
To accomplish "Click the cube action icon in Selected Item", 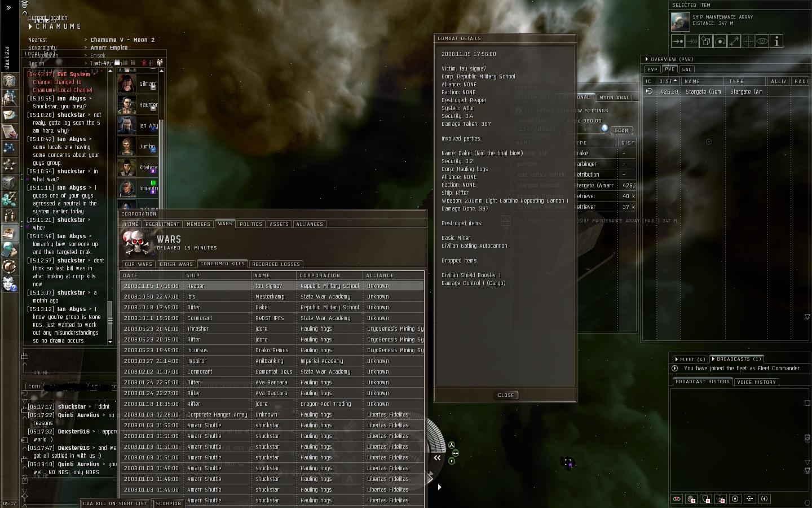I will pos(706,41).
